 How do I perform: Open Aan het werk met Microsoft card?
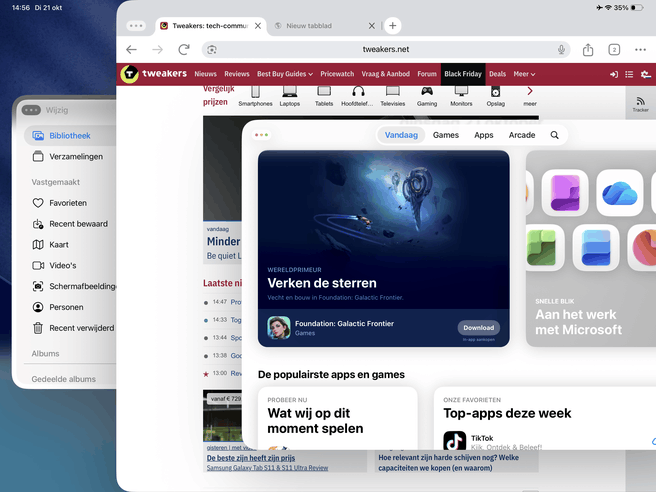(x=591, y=249)
